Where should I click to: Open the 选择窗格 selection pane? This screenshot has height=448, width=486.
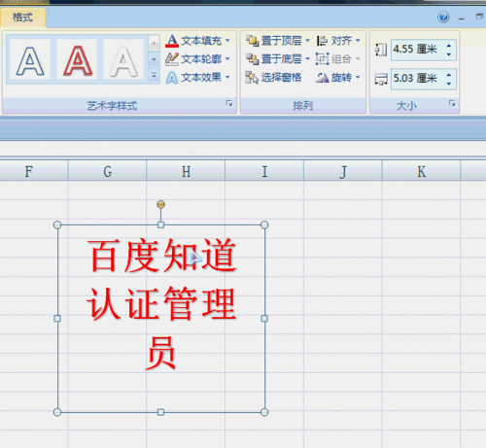tap(273, 78)
